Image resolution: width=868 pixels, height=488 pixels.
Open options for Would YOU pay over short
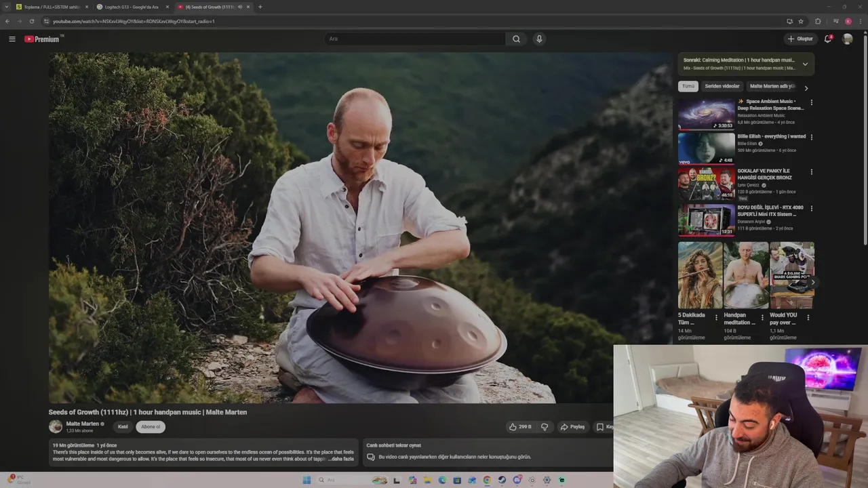808,317
